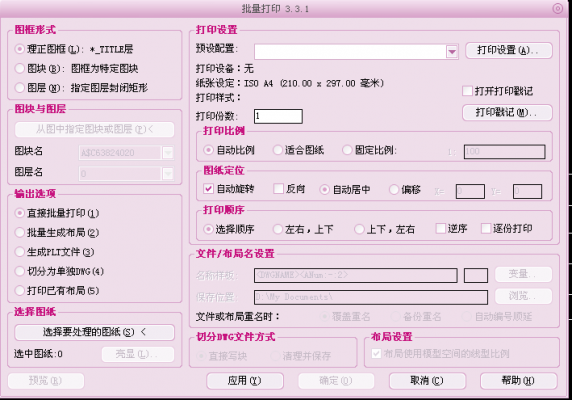Click the 打印戳记 (M).. button
Screen dimensions: 572x400
tap(507, 112)
